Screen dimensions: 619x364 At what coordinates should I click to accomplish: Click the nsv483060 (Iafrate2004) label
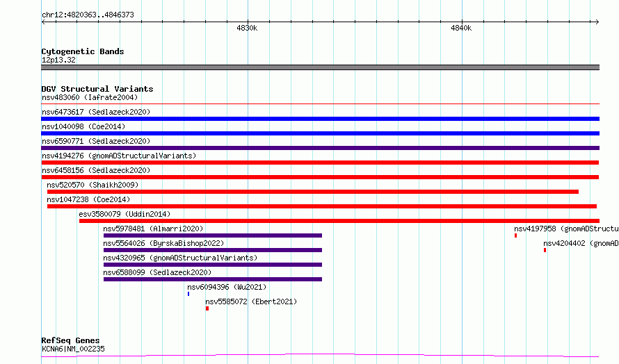coord(90,97)
